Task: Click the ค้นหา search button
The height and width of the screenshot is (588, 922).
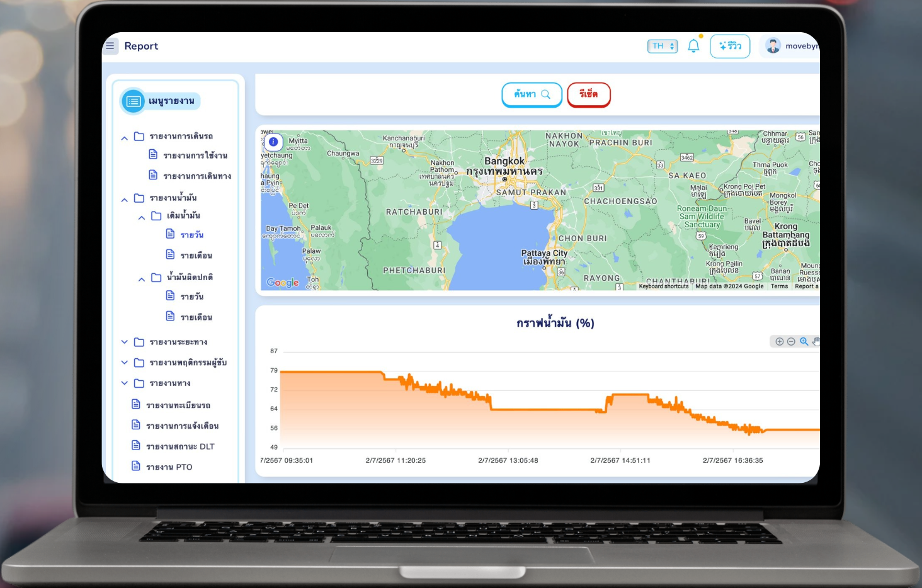Action: pyautogui.click(x=532, y=94)
